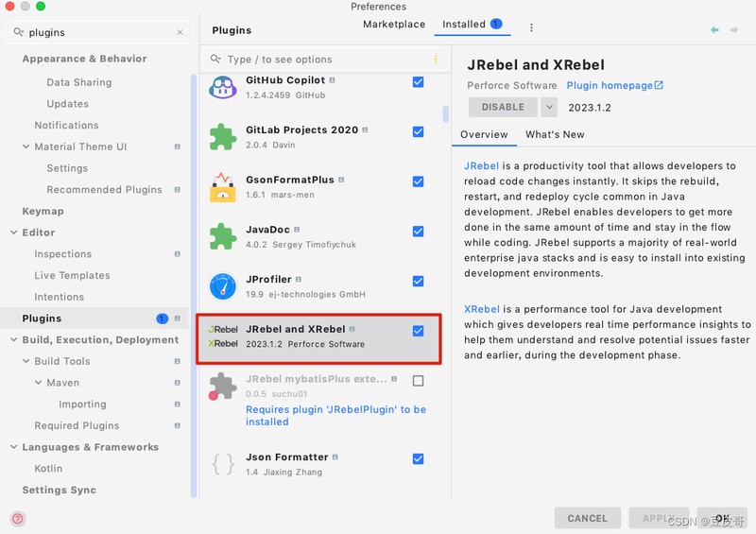Click the settings search magnifier icon

click(x=18, y=32)
